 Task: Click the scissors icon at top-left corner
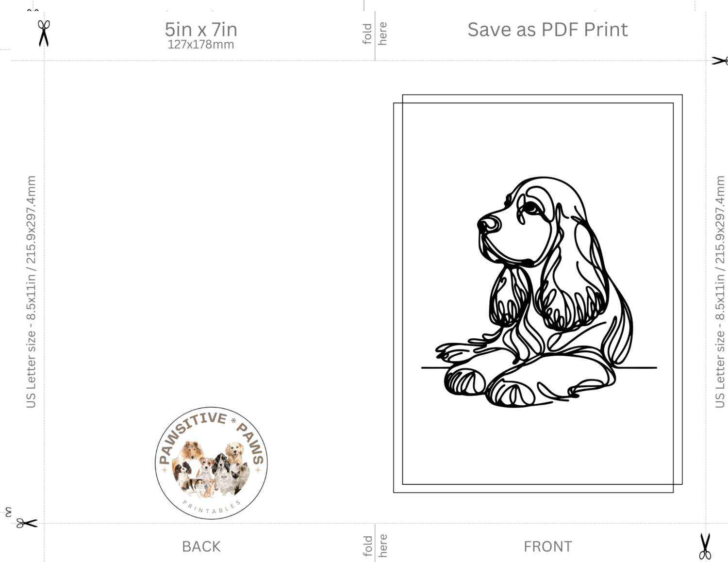(x=44, y=33)
